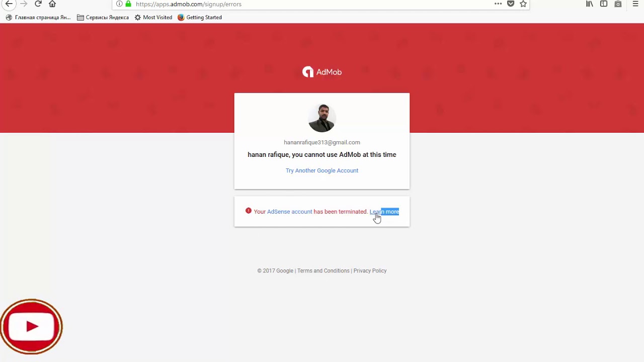Click the user profile photo
The image size is (644, 362).
pos(322,118)
